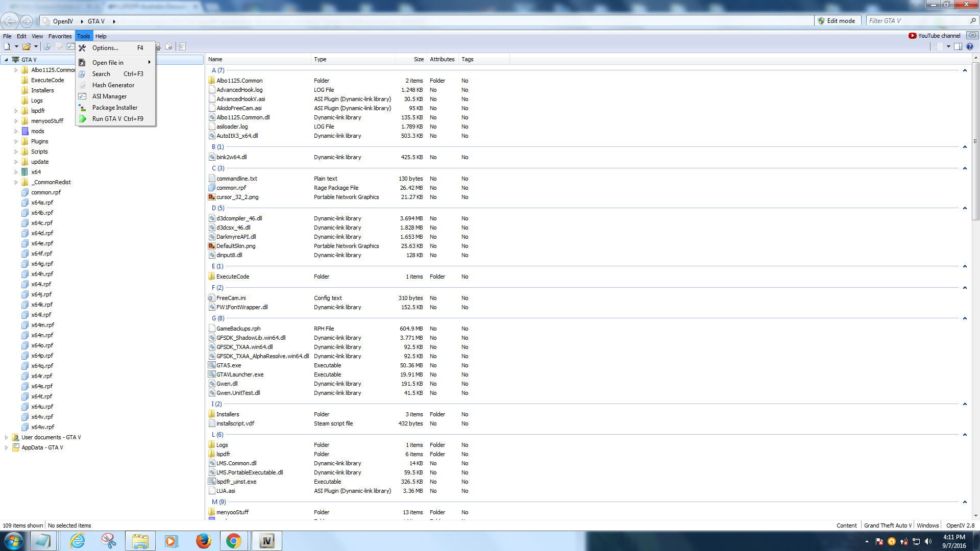This screenshot has width=980, height=551.
Task: Expand the User documents - GTA V node
Action: [x=6, y=437]
